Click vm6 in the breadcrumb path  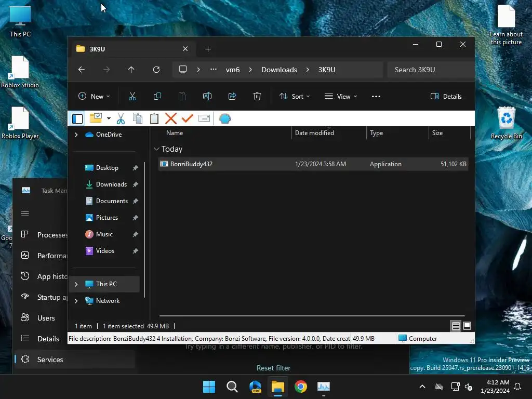point(233,70)
